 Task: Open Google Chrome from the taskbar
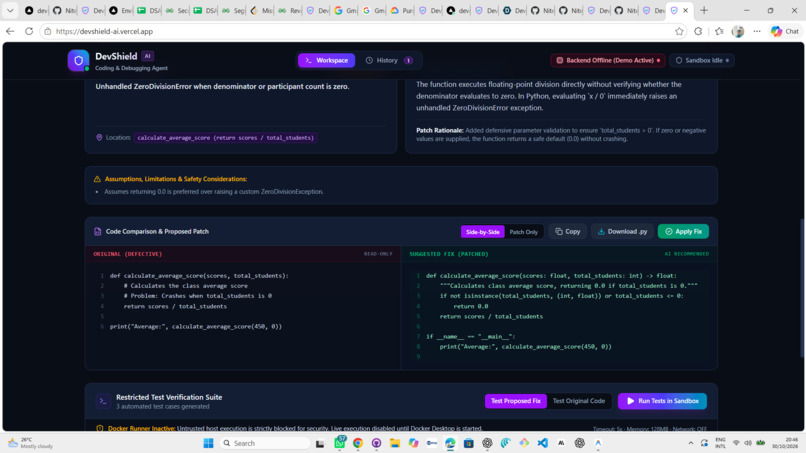[x=358, y=443]
